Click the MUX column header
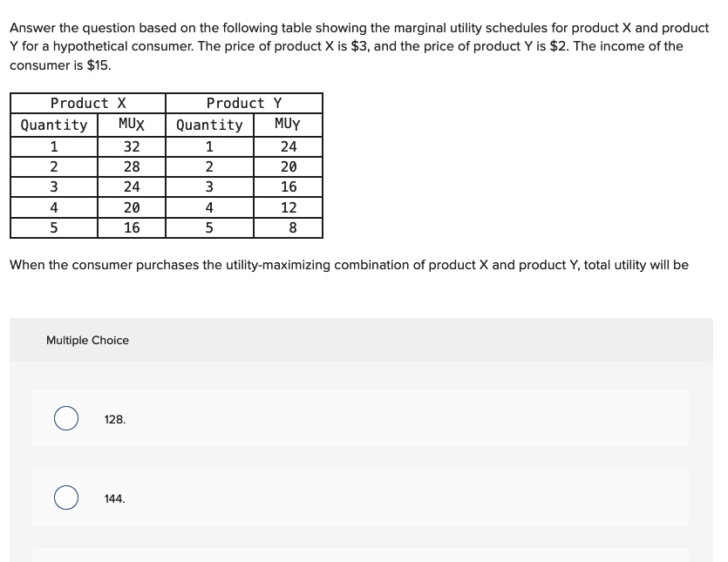This screenshot has width=728, height=562. (131, 124)
